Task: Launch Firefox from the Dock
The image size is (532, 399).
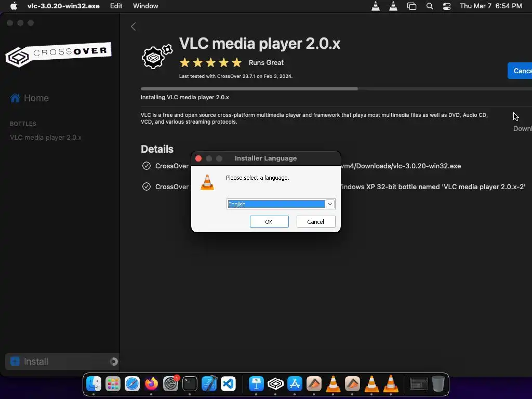Action: pos(151,384)
